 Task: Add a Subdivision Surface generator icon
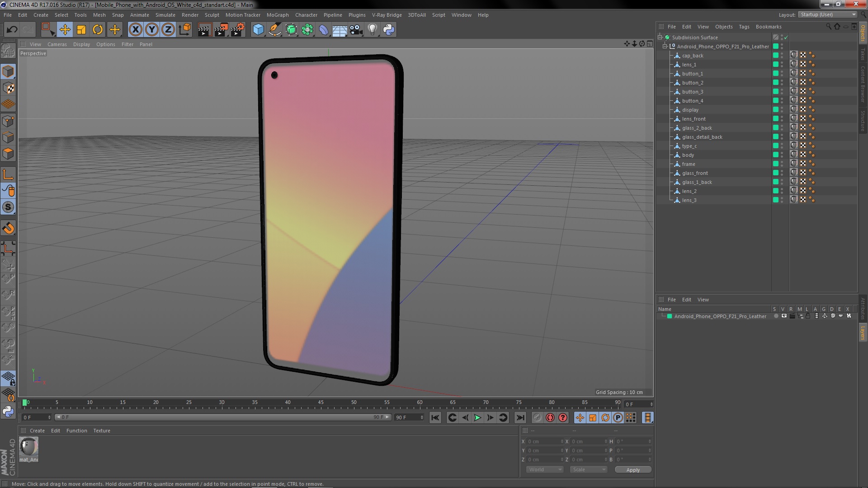coord(291,30)
